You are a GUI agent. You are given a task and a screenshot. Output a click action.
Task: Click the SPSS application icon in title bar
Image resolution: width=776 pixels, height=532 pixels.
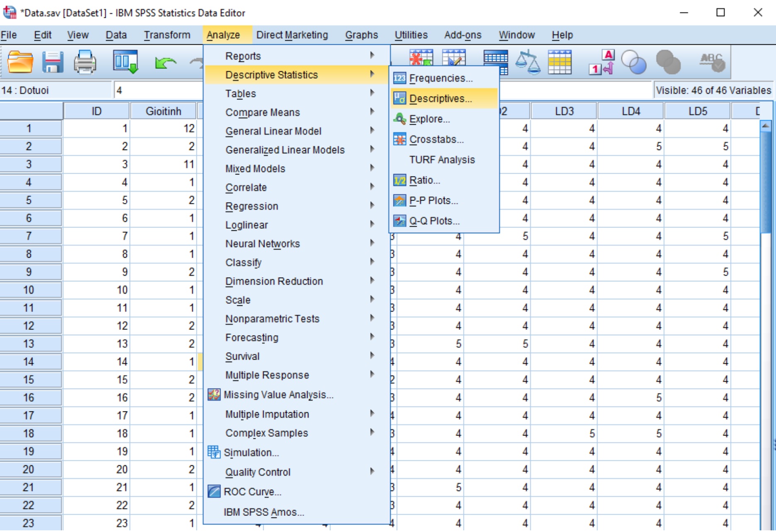(x=10, y=12)
